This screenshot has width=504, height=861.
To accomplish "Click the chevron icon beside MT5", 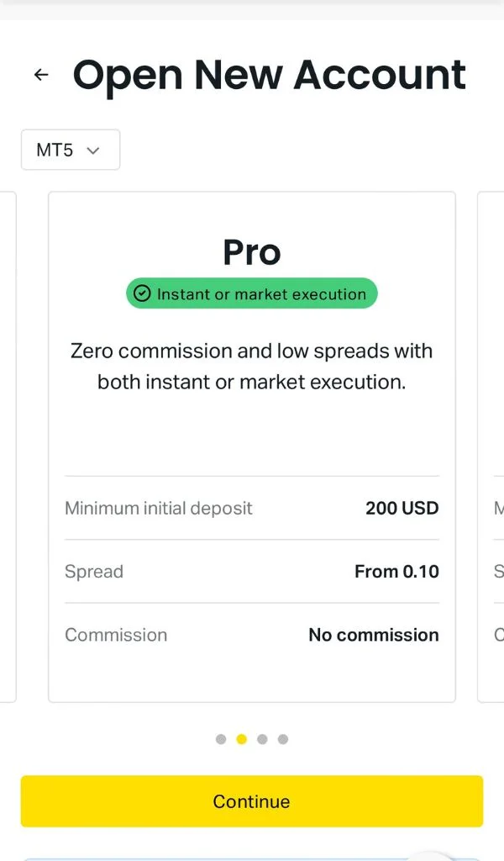I will 95,150.
